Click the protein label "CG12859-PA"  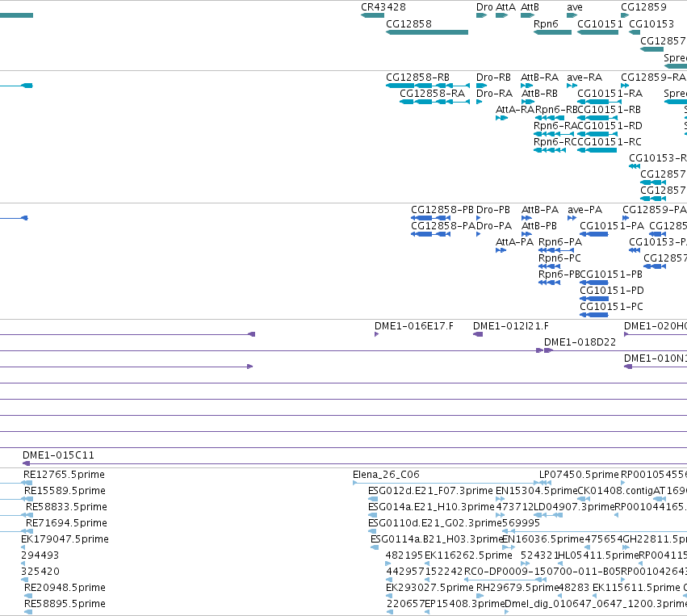[x=654, y=210]
